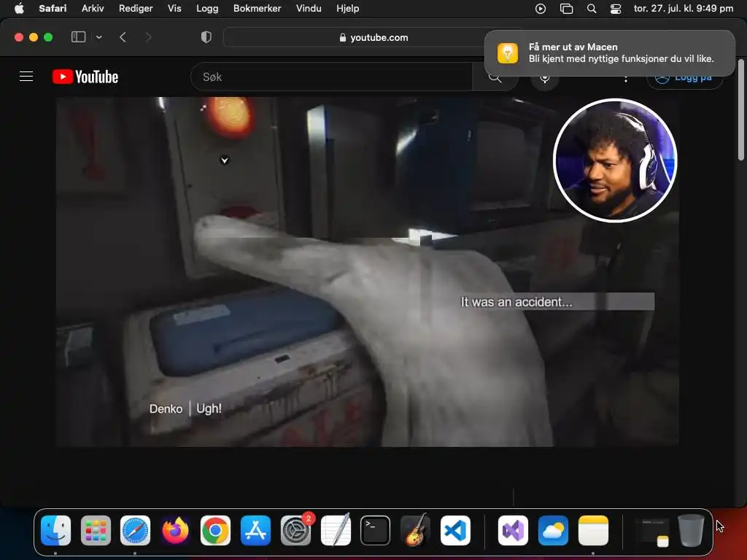Open the Safari menu in the menu bar
Viewport: 747px width, 560px height.
(53, 9)
